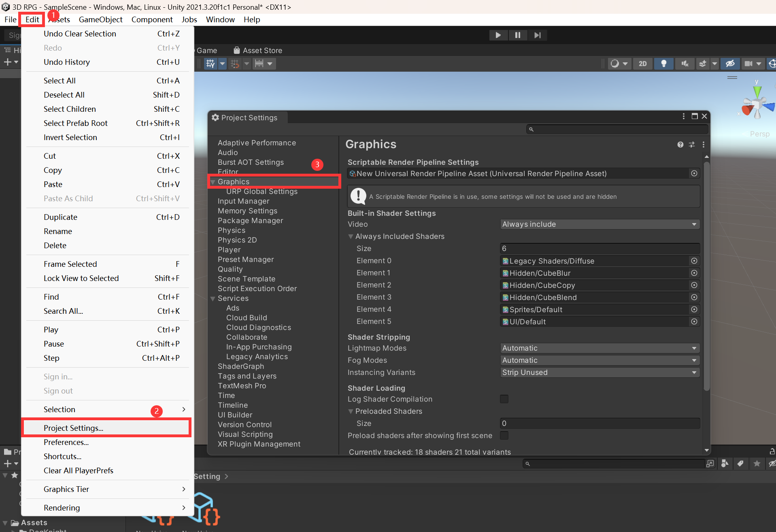Image resolution: width=776 pixels, height=532 pixels.
Task: Click the search by type icon
Action: (x=725, y=464)
